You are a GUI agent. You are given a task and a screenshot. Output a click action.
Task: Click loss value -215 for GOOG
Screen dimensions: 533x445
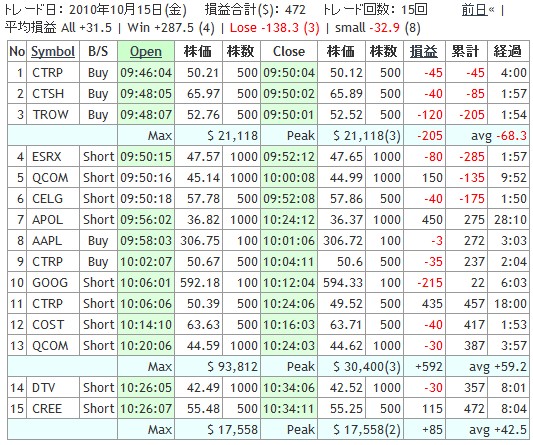click(x=430, y=283)
